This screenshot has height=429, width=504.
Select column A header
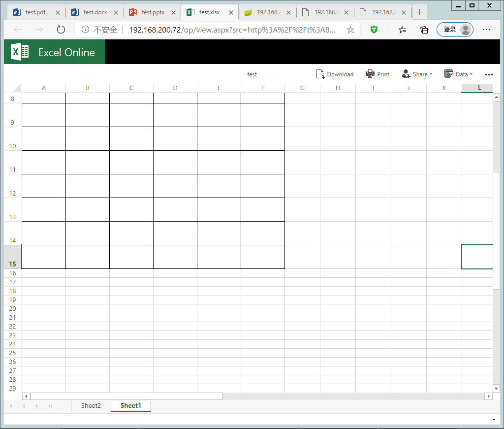point(44,88)
